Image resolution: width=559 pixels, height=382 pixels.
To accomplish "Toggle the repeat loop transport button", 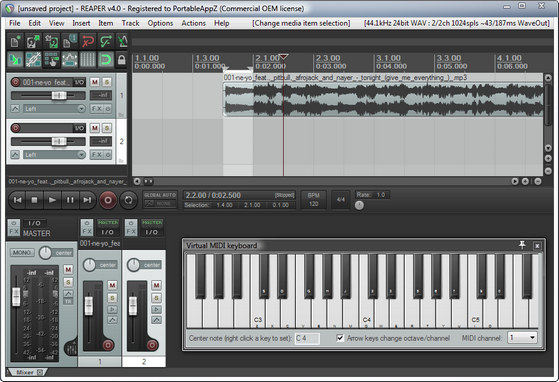I will [128, 200].
